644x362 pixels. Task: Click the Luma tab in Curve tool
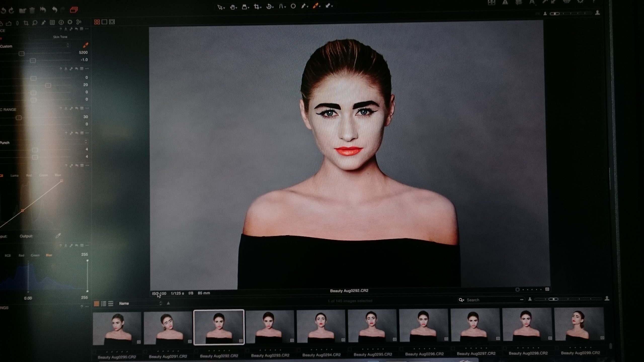click(14, 175)
